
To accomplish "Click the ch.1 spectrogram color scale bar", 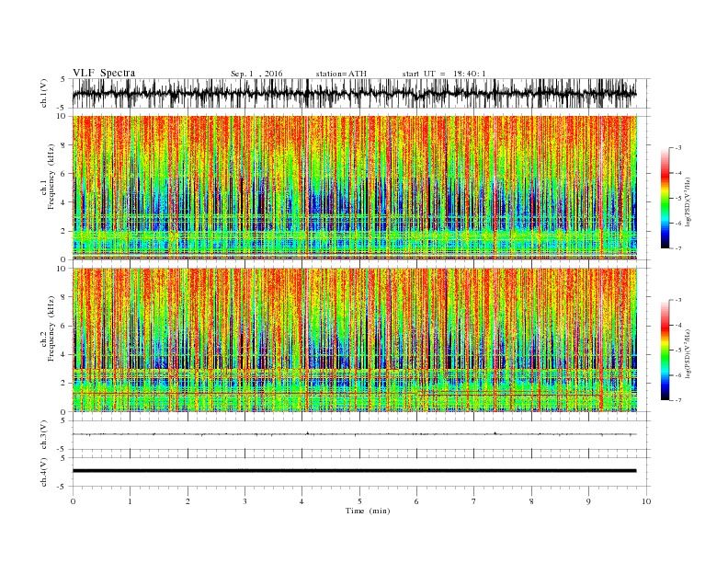I will [x=665, y=198].
